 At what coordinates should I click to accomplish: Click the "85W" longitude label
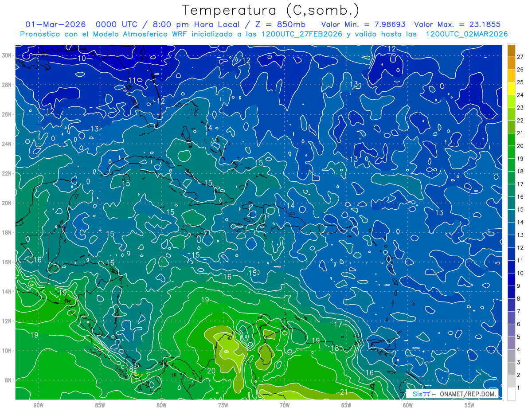[x=100, y=405]
